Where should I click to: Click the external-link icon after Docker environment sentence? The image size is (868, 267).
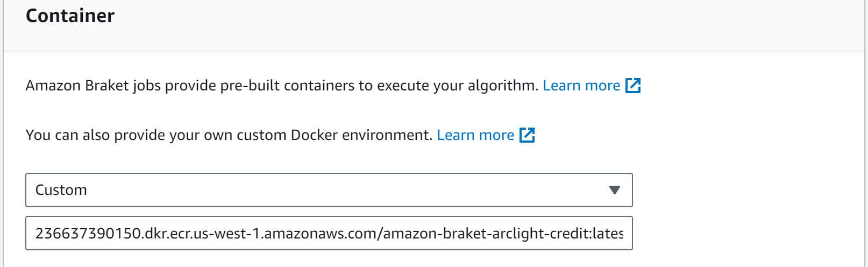click(527, 135)
